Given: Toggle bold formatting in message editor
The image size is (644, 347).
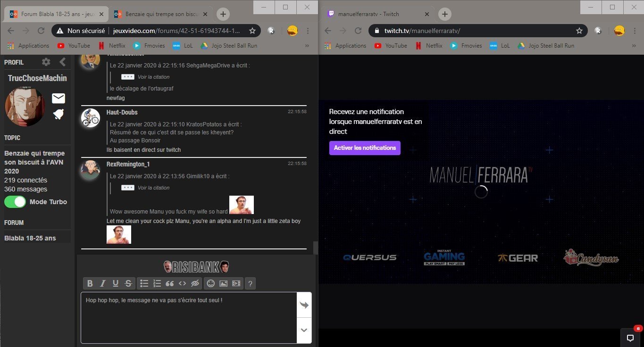Looking at the screenshot, I should (90, 283).
